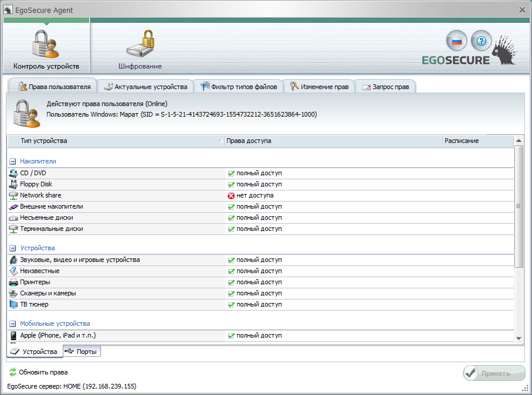Open the Изменение прав tab
The image size is (532, 395).
[x=319, y=87]
